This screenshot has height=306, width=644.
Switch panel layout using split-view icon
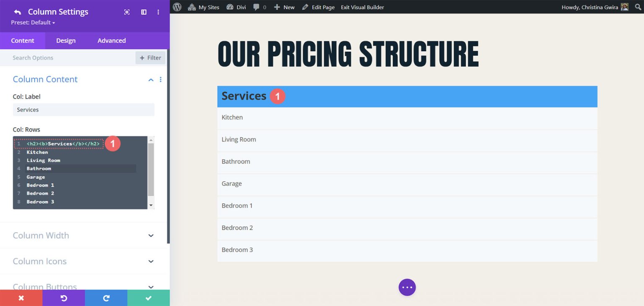tap(143, 12)
